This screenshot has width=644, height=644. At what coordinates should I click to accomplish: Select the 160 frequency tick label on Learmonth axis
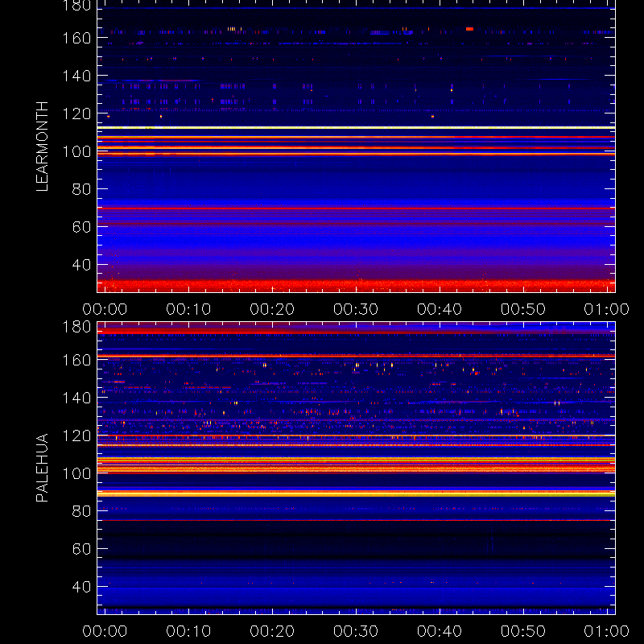click(x=76, y=38)
